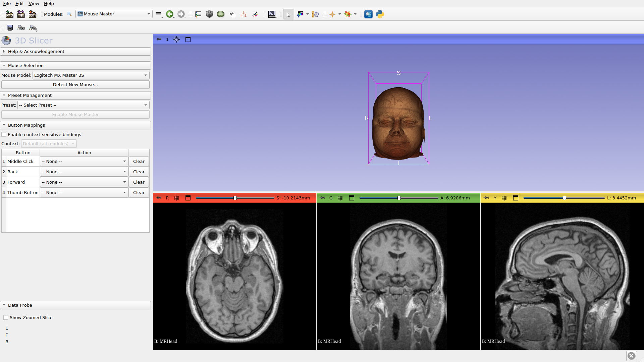644x362 pixels.
Task: Enable context-sensitive bindings checkbox
Action: (x=4, y=134)
